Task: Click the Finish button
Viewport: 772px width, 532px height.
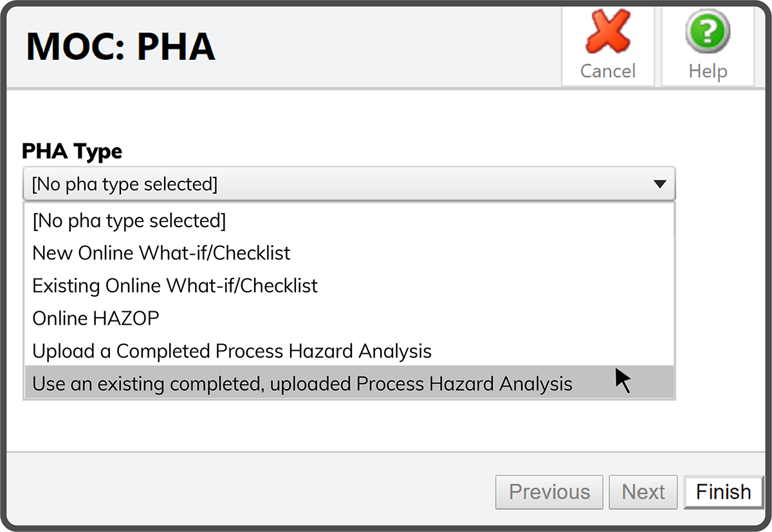Action: tap(723, 492)
